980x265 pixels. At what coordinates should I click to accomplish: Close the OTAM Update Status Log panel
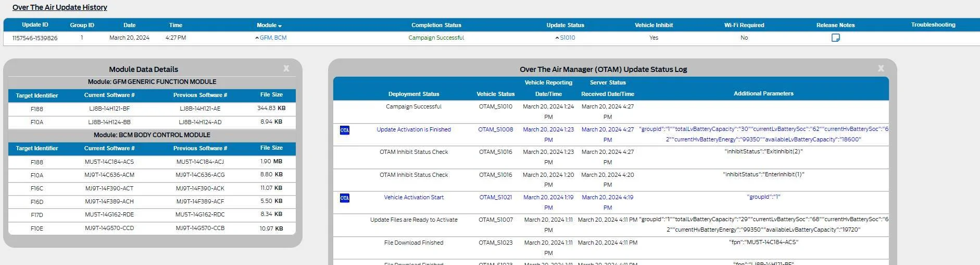pyautogui.click(x=881, y=68)
